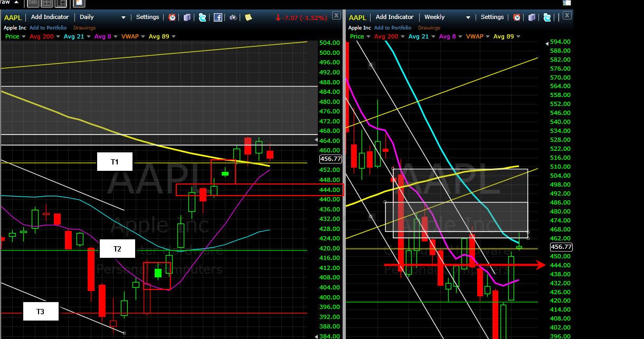This screenshot has width=644, height=339.
Task: Click camera snapshot icon in Daily chart
Action: click(x=233, y=17)
